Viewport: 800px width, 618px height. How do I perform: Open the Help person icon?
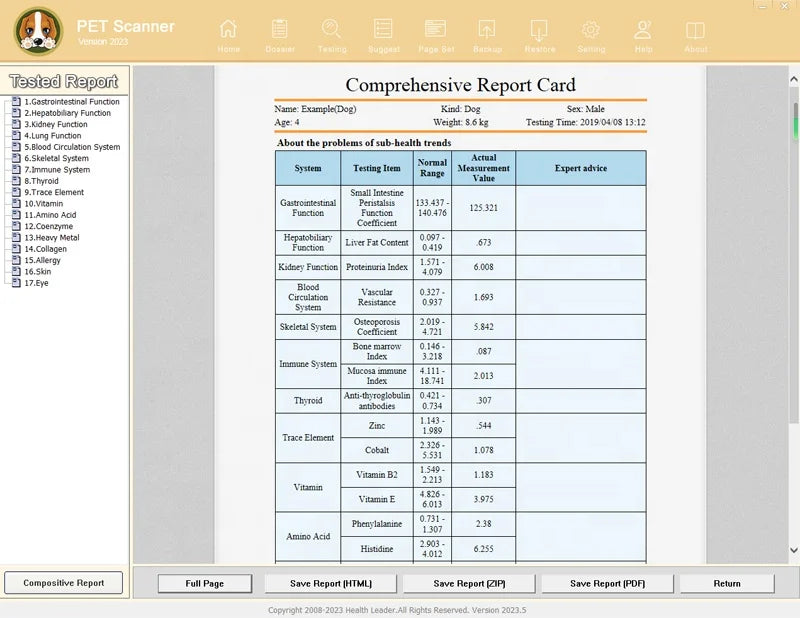pos(643,30)
